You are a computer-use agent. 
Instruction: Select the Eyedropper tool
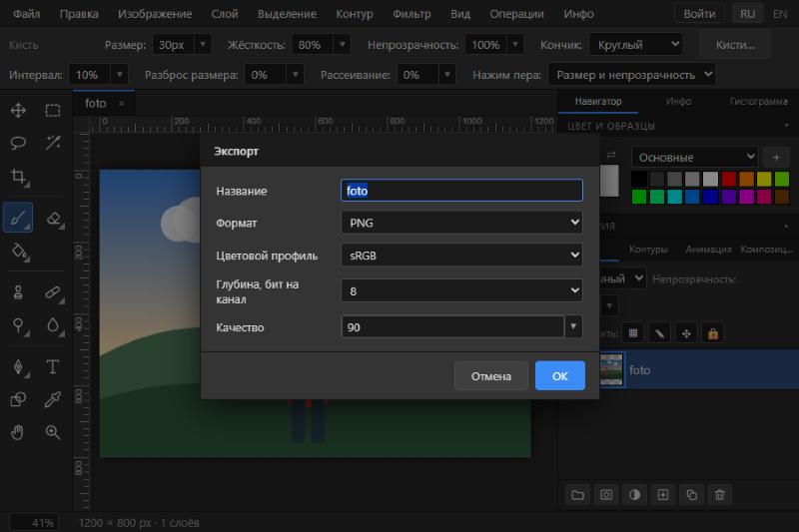(x=53, y=399)
